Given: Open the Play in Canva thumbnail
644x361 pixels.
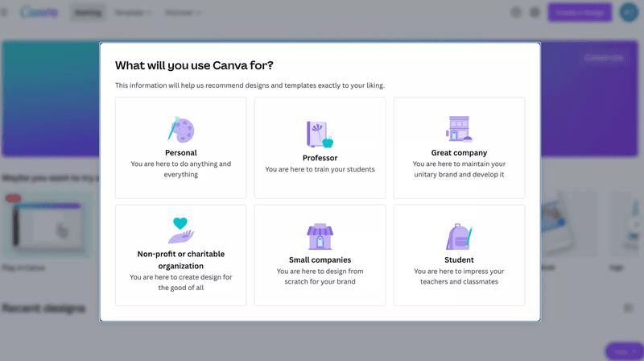Looking at the screenshot, I should (x=39, y=226).
